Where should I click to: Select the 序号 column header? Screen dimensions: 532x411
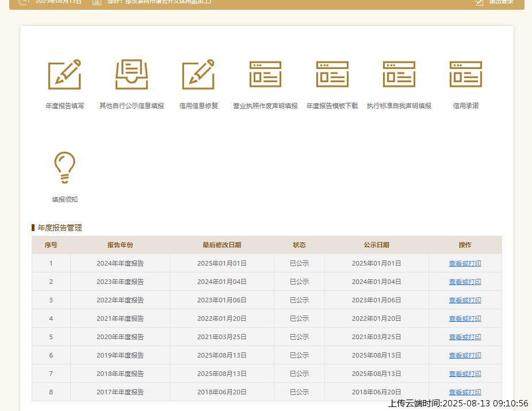[x=51, y=245]
